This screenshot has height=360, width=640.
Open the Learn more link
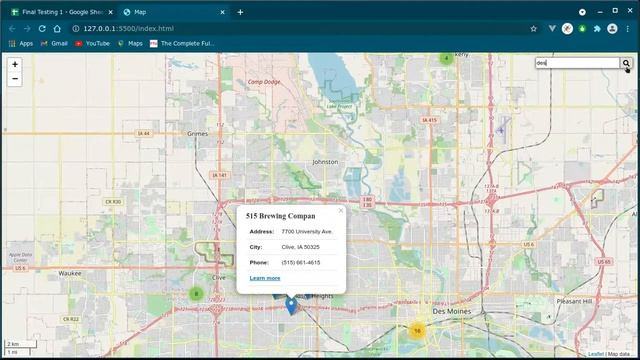click(x=265, y=278)
